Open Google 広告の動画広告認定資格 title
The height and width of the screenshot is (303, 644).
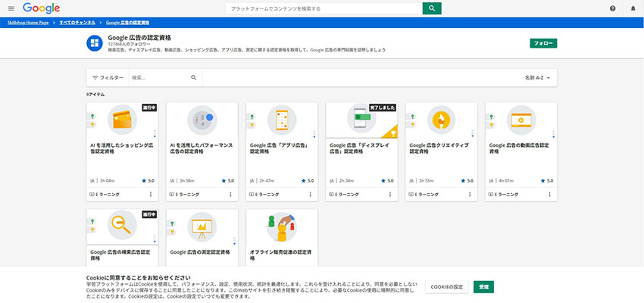520,148
